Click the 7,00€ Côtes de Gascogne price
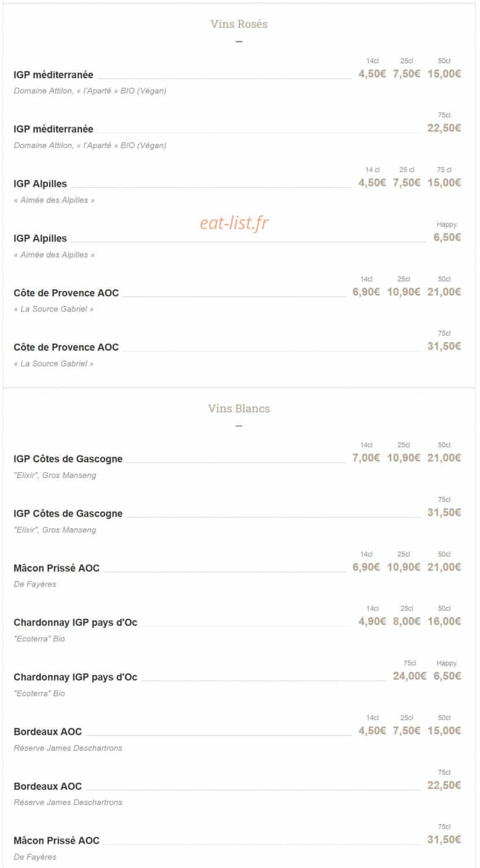The width and height of the screenshot is (480, 868). (366, 458)
